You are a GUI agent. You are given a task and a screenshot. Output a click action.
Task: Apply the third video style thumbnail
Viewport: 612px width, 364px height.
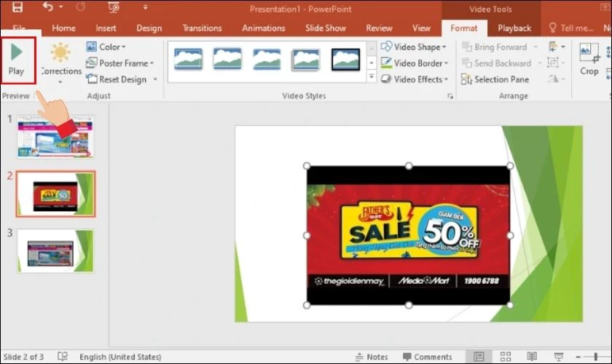coord(267,59)
